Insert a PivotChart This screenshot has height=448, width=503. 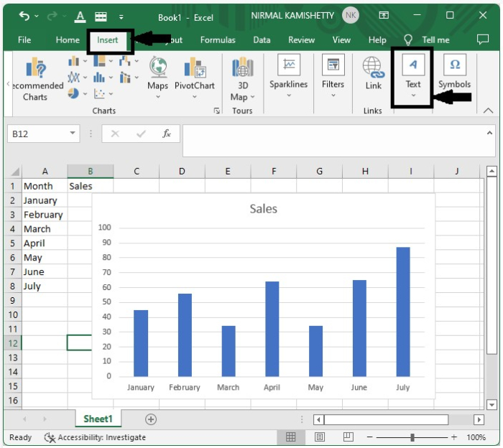coord(194,69)
